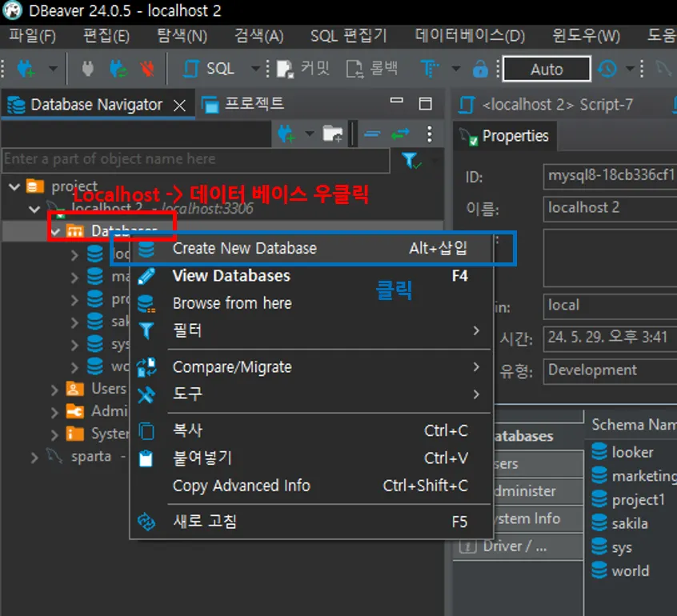Click the panel view icon beside the minimize icon
This screenshot has height=616, width=677.
click(425, 104)
